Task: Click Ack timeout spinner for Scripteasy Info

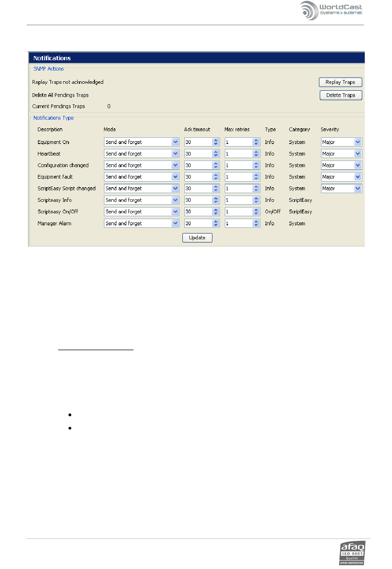Action: (216, 200)
